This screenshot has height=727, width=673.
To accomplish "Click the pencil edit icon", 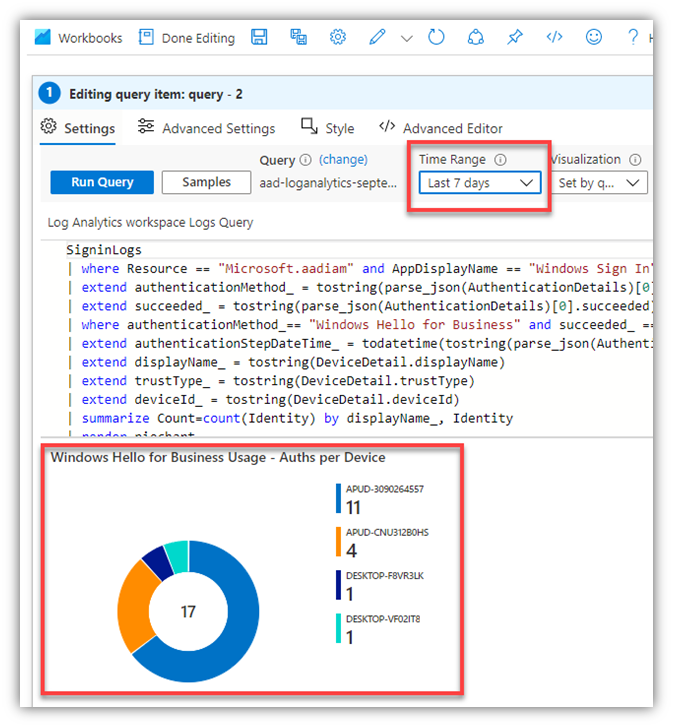I will click(377, 37).
